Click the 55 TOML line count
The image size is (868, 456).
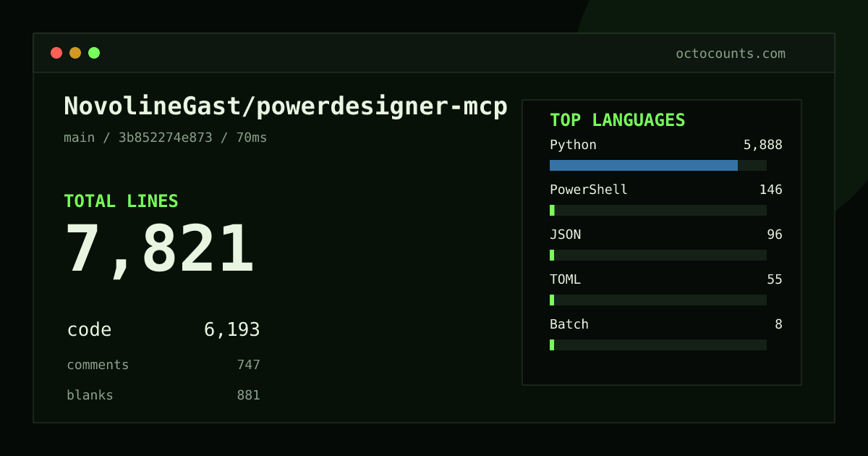[x=775, y=279]
